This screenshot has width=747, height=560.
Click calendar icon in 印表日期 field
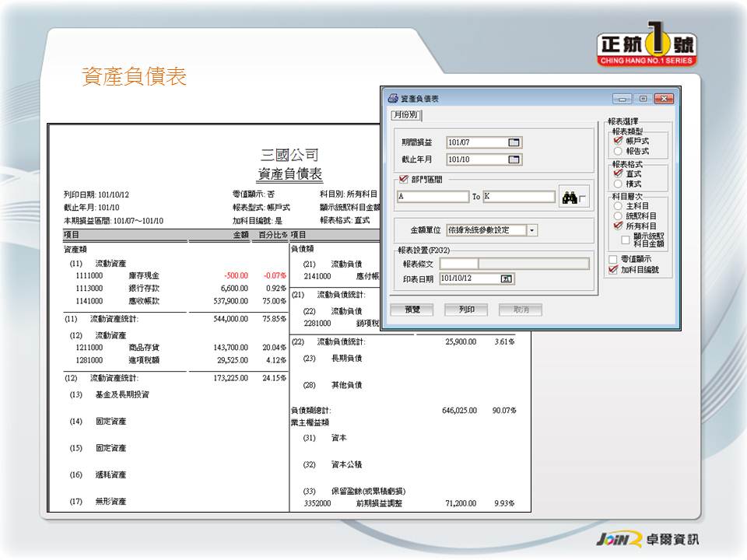pyautogui.click(x=507, y=278)
